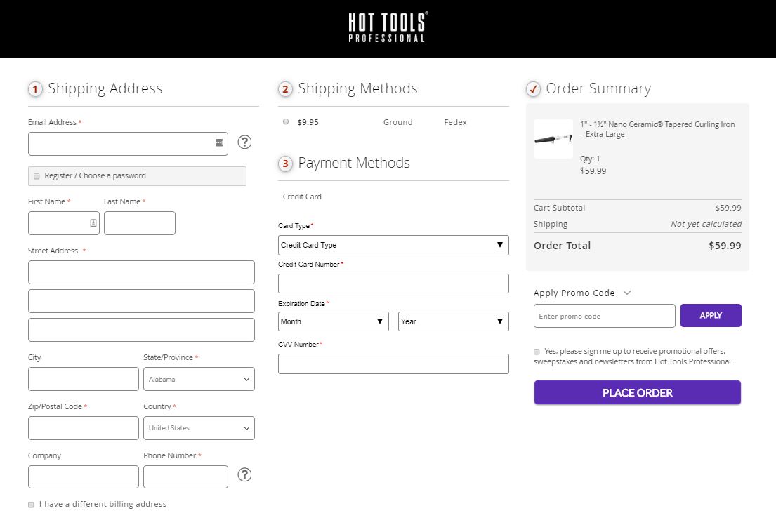Click the Order Total $59.99 amount
Image resolution: width=776 pixels, height=532 pixels.
[x=725, y=246]
